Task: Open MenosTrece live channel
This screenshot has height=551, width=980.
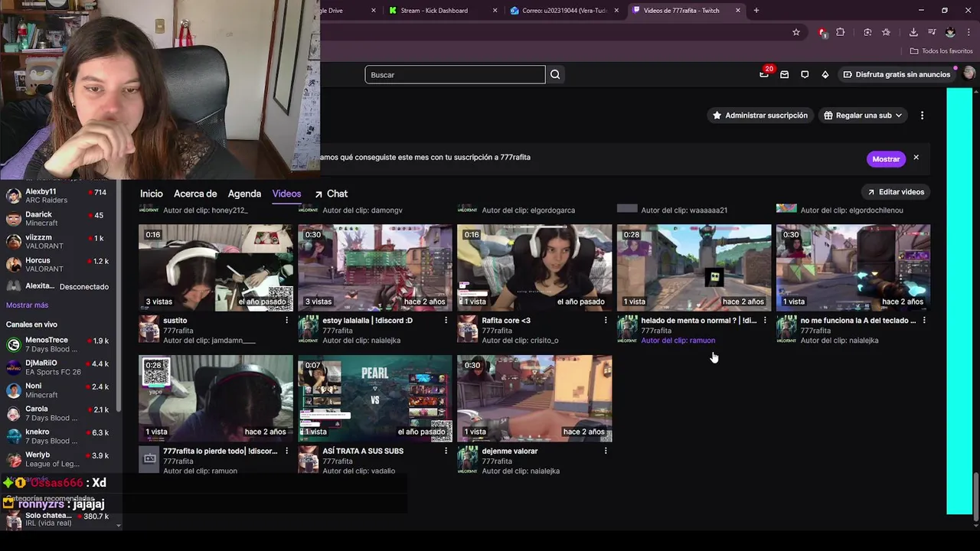Action: [x=57, y=344]
